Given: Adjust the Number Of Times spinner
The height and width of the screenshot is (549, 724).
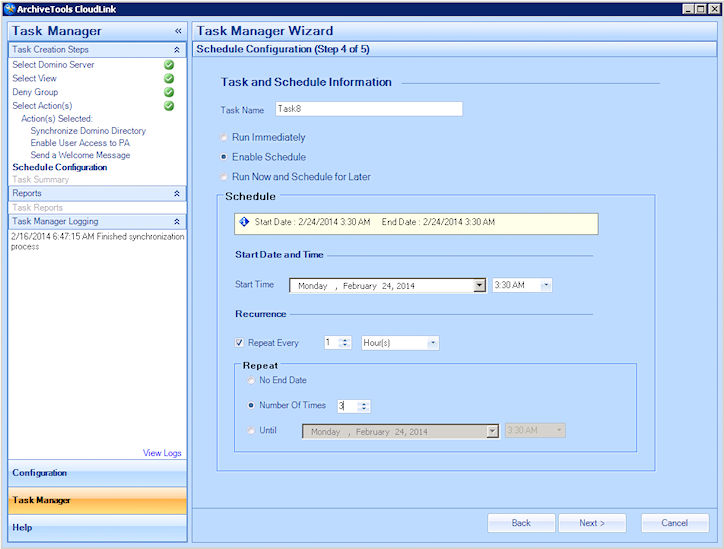Looking at the screenshot, I should [364, 406].
